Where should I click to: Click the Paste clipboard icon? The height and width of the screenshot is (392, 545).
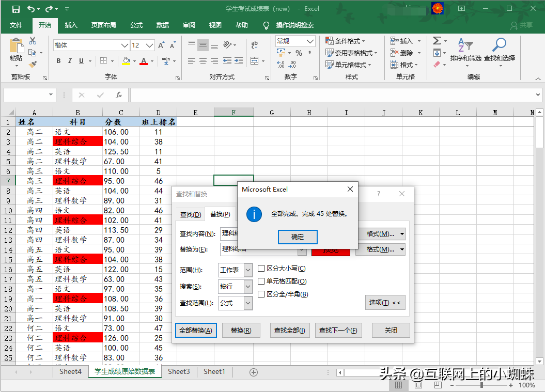17,46
